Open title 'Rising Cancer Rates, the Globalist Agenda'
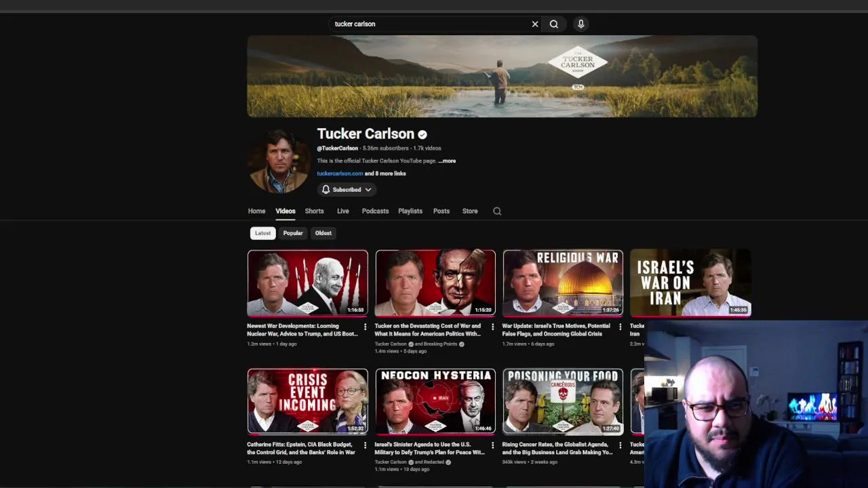Image resolution: width=868 pixels, height=488 pixels. point(557,449)
